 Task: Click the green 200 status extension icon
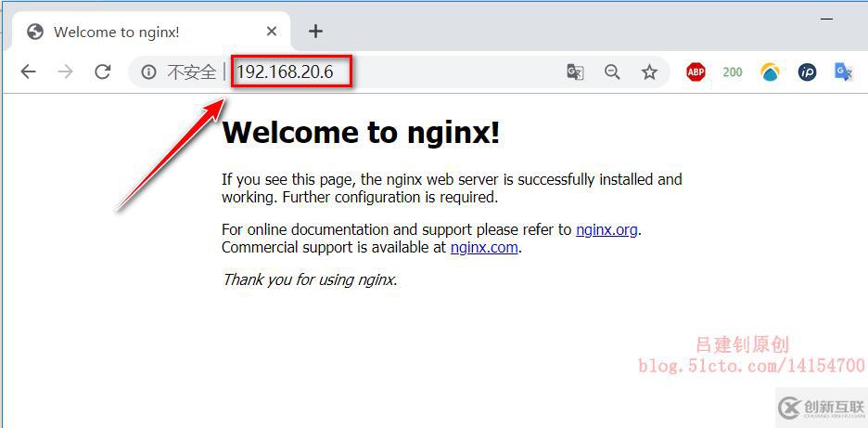point(733,72)
